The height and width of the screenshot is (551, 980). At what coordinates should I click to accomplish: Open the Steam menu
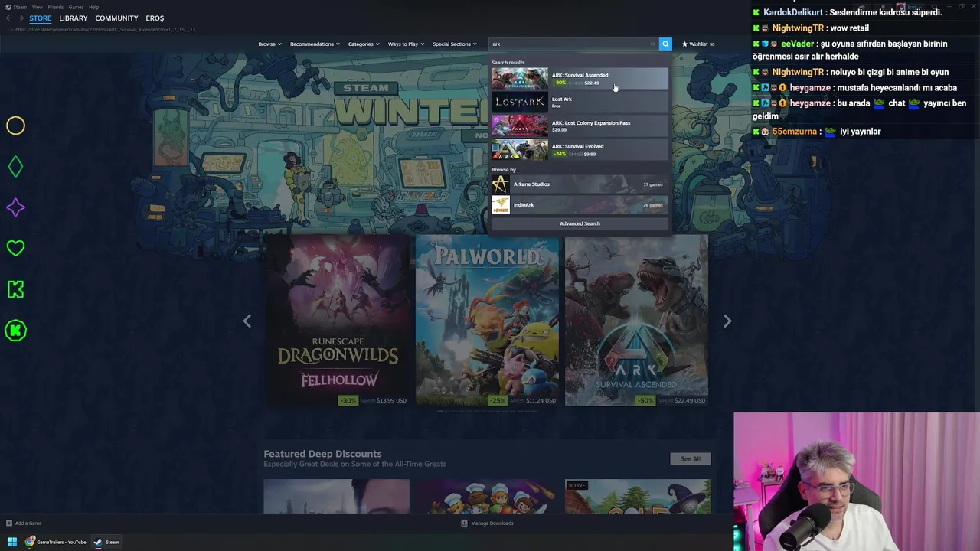point(20,7)
